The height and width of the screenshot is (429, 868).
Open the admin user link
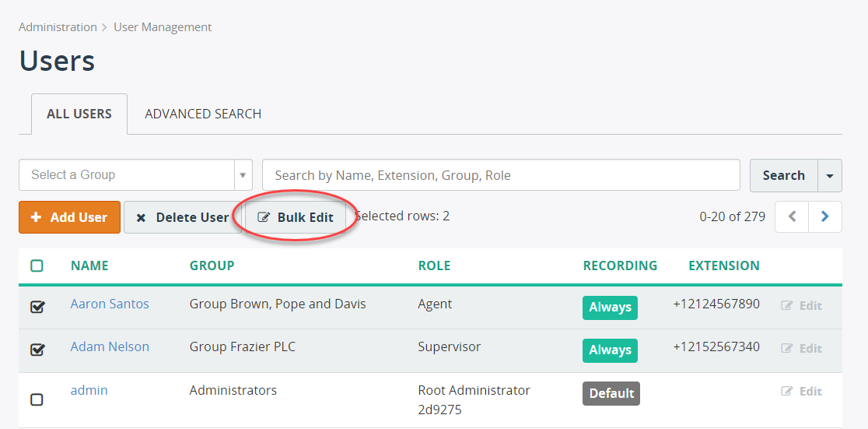[x=89, y=390]
